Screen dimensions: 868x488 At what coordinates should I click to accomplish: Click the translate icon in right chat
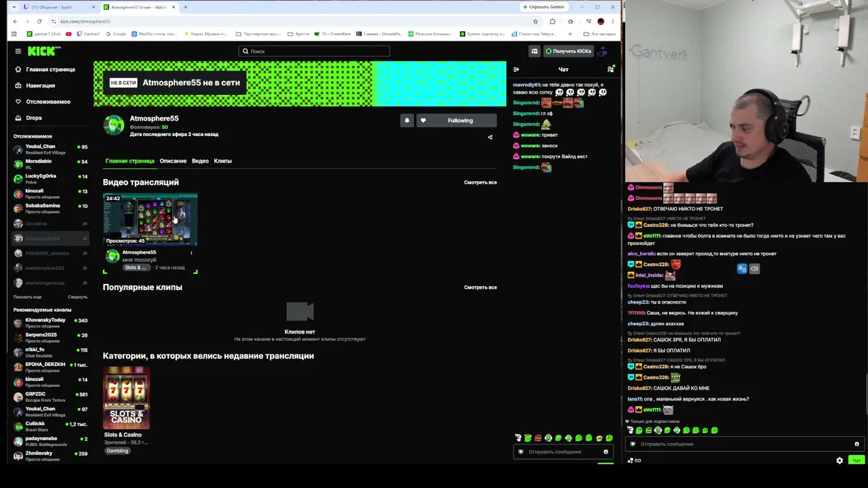[742, 269]
